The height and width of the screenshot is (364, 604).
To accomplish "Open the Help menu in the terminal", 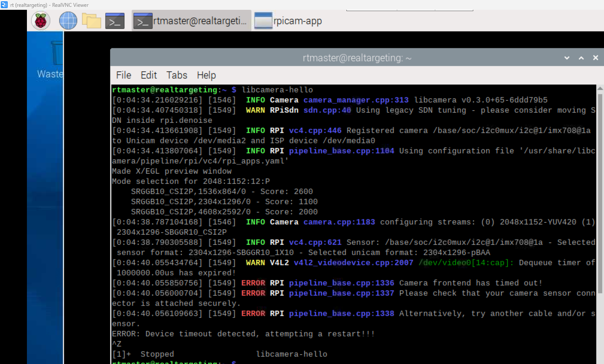I will [206, 76].
